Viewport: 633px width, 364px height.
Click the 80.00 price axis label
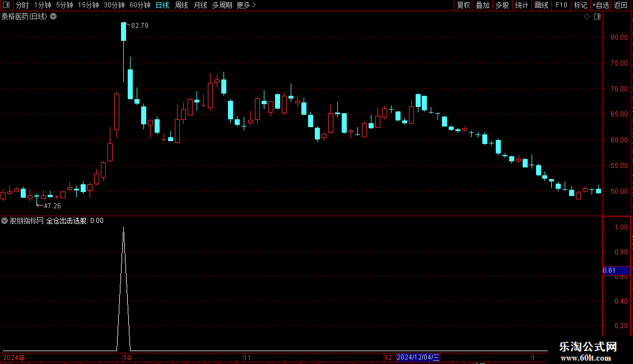point(619,38)
